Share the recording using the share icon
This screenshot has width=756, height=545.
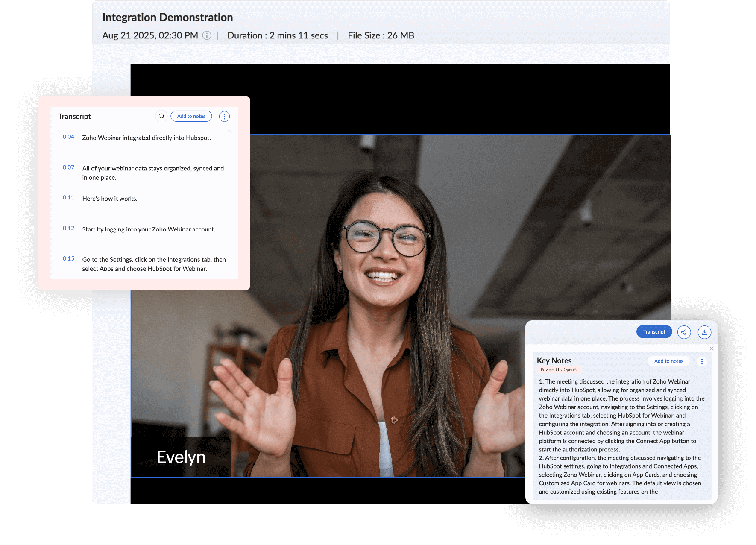(684, 332)
